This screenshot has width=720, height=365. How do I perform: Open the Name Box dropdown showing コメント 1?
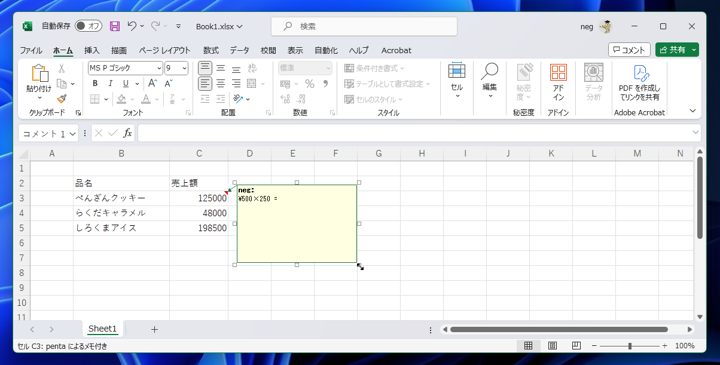[x=73, y=134]
